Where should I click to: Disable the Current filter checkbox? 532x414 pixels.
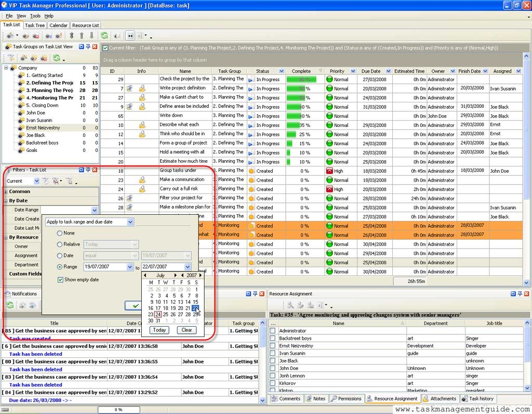tap(105, 48)
